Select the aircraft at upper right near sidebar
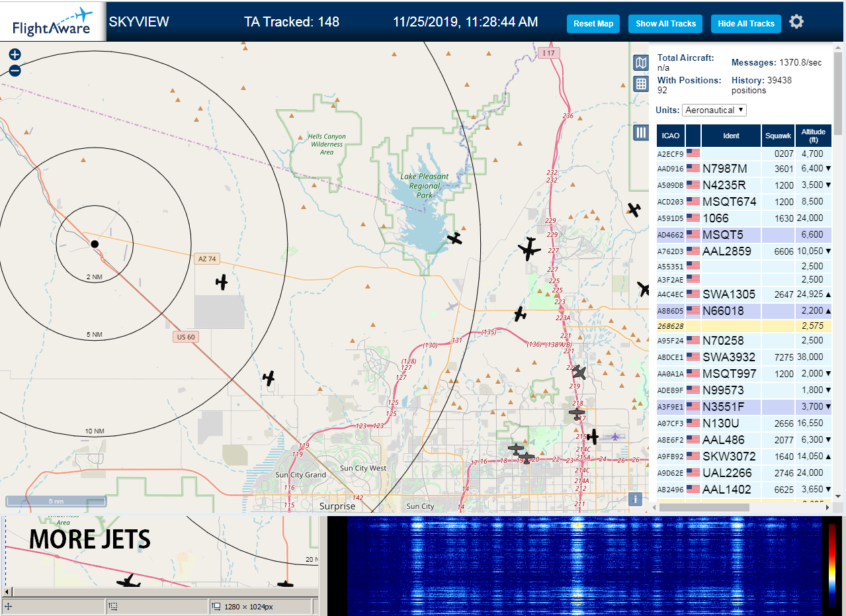The image size is (846, 616). click(634, 210)
